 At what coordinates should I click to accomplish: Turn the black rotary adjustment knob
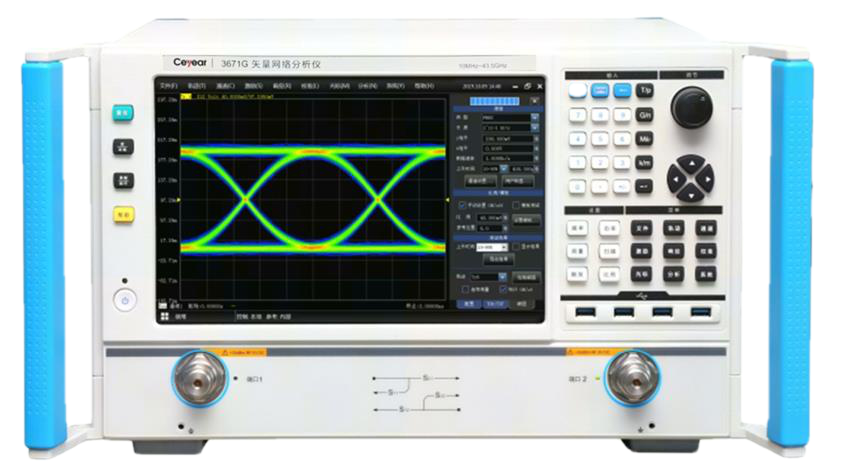pyautogui.click(x=687, y=103)
